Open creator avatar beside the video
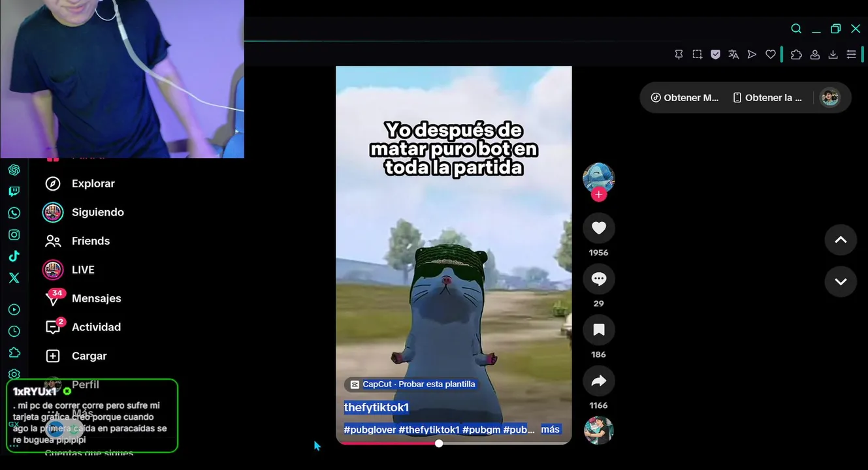The image size is (868, 470). (x=598, y=178)
